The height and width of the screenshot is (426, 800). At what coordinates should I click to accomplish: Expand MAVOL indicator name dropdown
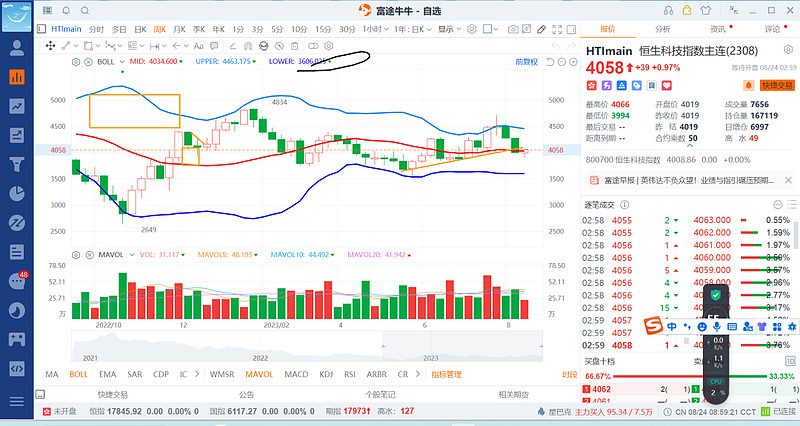point(132,255)
